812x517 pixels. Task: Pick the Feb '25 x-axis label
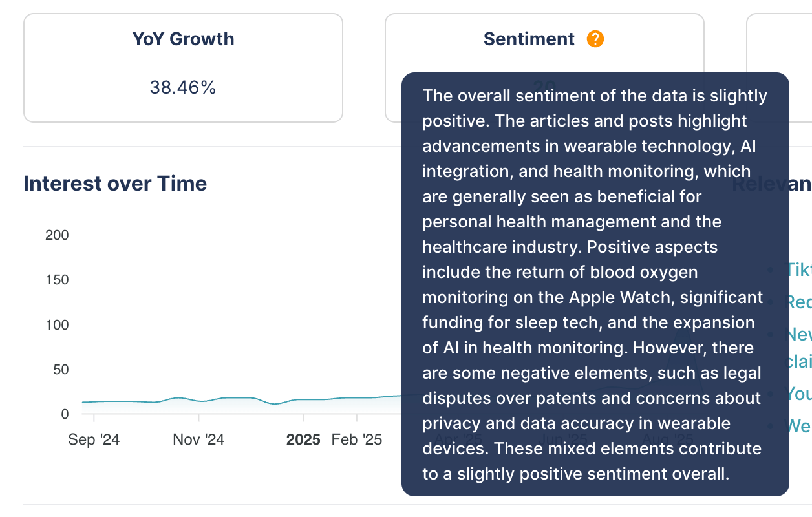(356, 440)
